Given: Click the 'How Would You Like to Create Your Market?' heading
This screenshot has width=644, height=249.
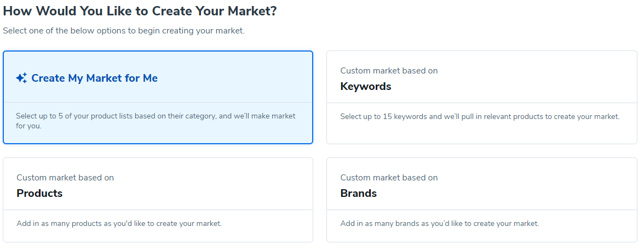Looking at the screenshot, I should click(x=140, y=11).
